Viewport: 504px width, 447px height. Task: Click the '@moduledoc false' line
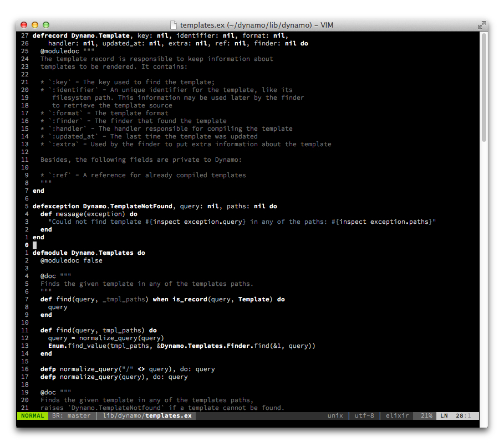[72, 260]
